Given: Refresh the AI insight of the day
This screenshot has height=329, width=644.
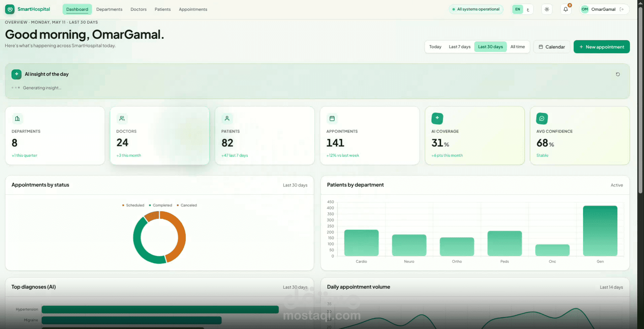Looking at the screenshot, I should click(x=618, y=74).
